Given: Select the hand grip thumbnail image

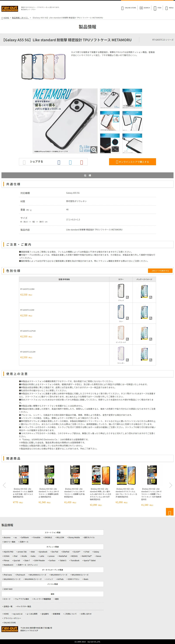Looking at the screenshot, I should (110, 121).
